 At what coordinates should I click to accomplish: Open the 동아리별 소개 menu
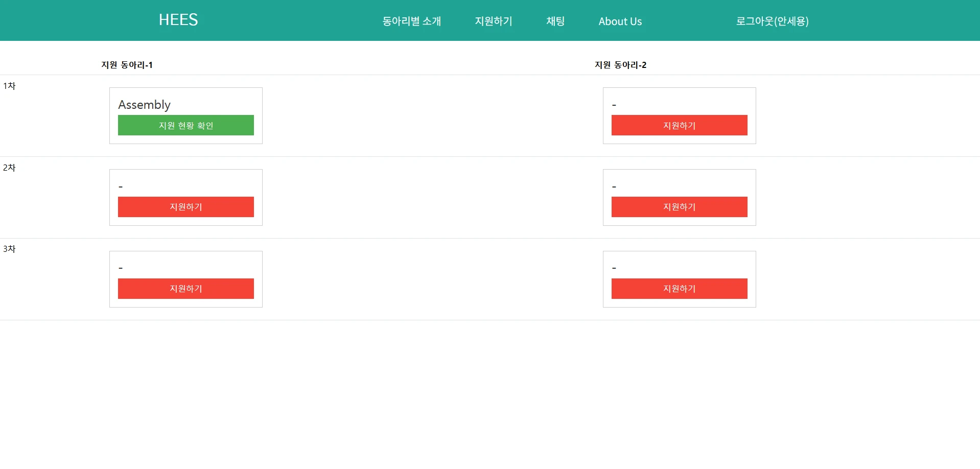(411, 21)
